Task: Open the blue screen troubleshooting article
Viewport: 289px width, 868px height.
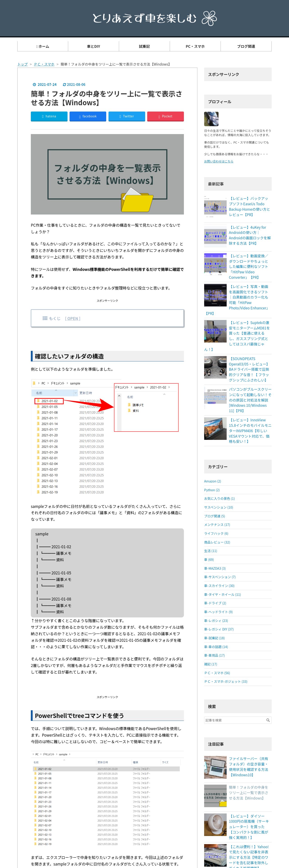Action: point(250,400)
